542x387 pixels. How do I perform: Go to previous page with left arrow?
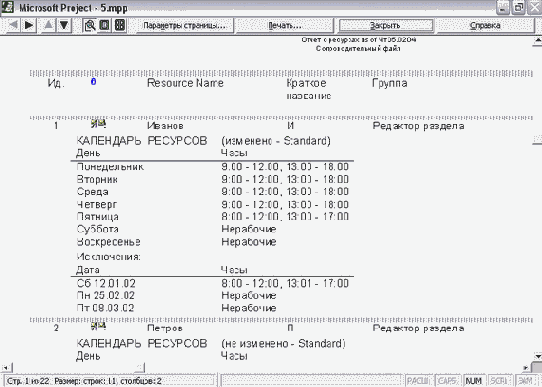click(13, 25)
